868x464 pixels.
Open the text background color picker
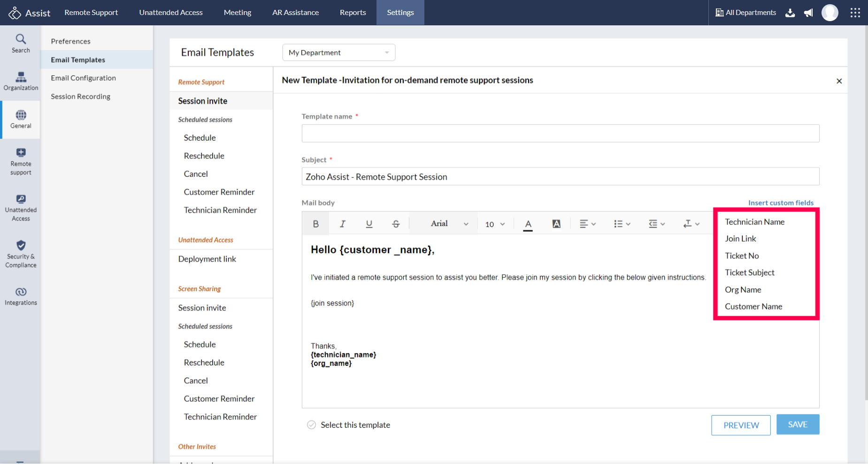tap(556, 224)
